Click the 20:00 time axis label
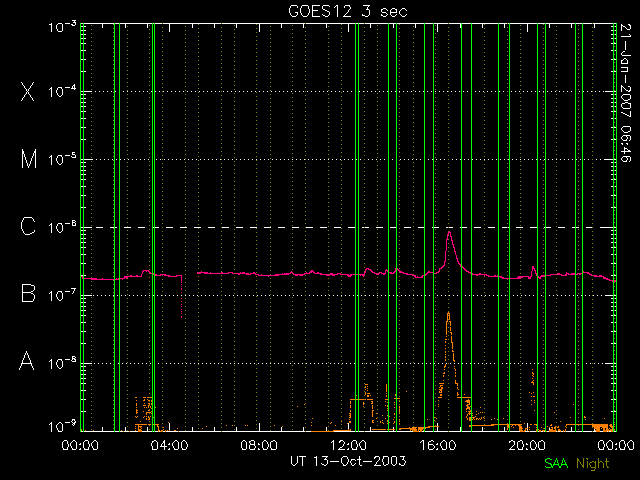640x480 pixels. 527,445
